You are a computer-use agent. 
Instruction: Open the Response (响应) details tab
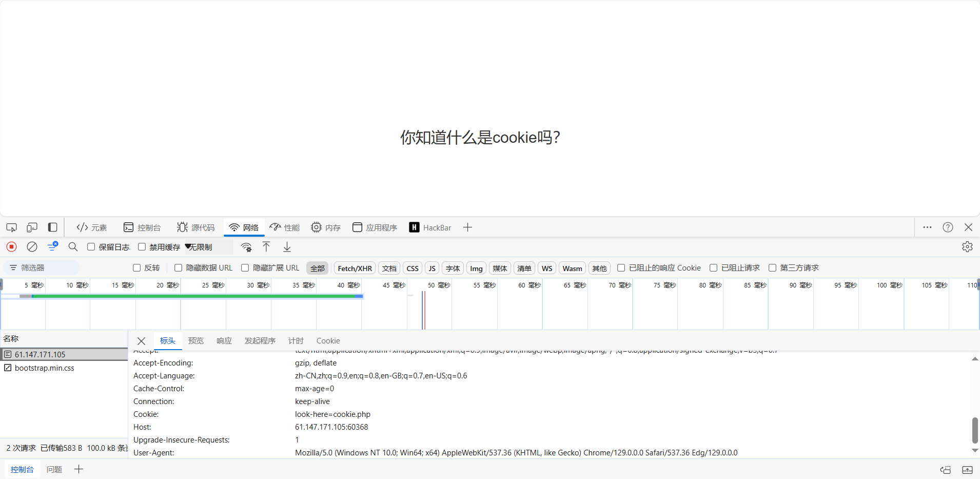[x=224, y=340]
